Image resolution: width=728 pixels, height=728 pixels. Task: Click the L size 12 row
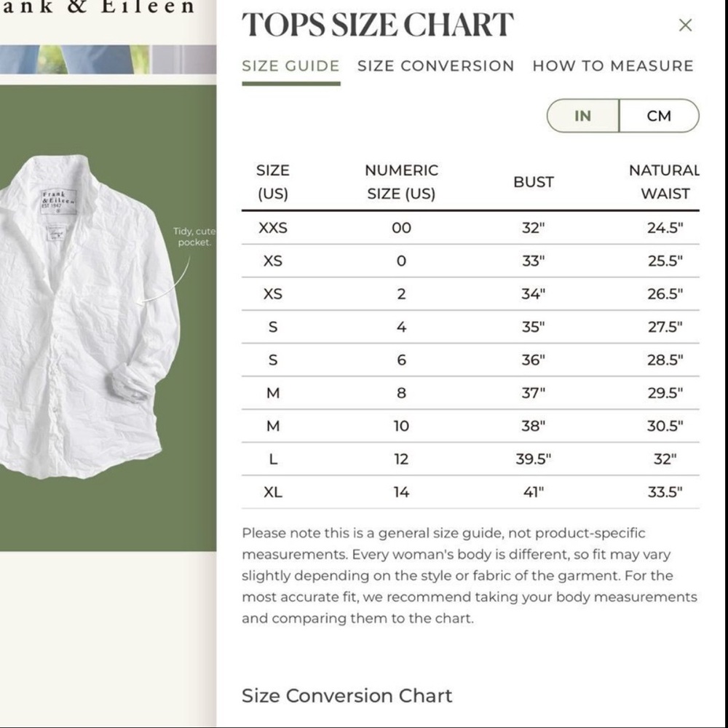click(x=470, y=459)
